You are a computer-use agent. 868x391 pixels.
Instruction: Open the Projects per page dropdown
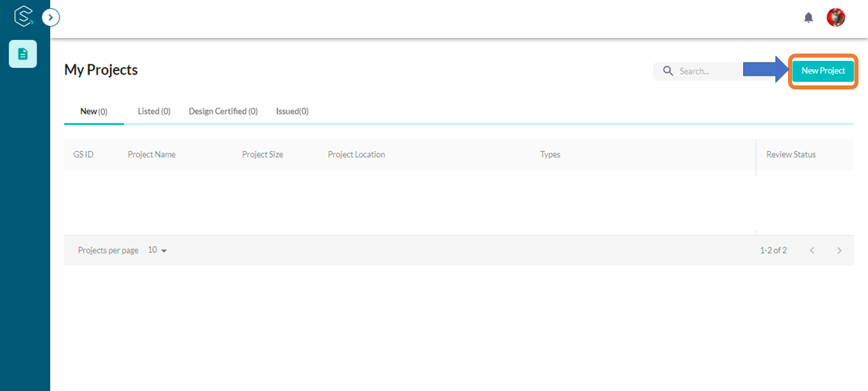tap(157, 250)
